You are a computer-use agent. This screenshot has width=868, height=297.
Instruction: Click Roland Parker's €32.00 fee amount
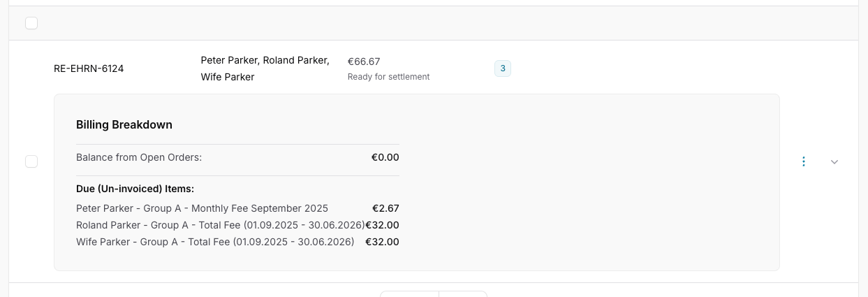coord(383,225)
